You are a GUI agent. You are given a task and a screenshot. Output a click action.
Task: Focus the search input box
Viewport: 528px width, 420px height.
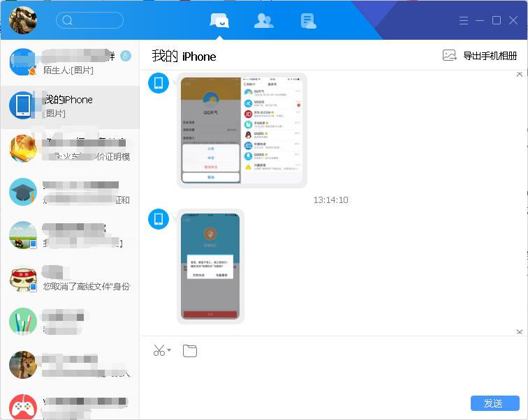click(89, 20)
